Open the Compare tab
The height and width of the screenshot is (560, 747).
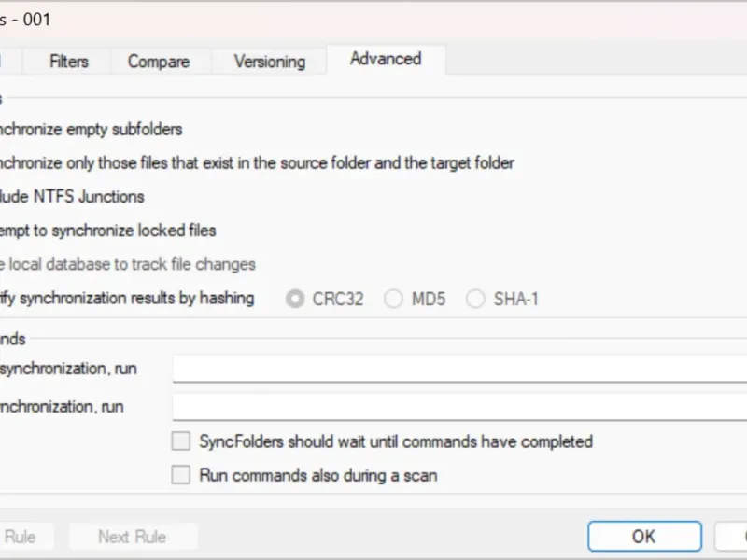159,62
